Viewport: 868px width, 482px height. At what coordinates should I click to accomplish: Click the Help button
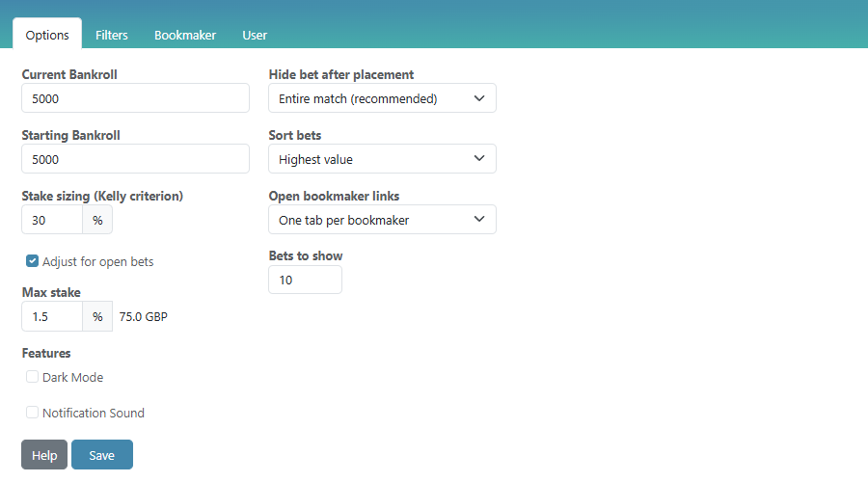pos(44,455)
